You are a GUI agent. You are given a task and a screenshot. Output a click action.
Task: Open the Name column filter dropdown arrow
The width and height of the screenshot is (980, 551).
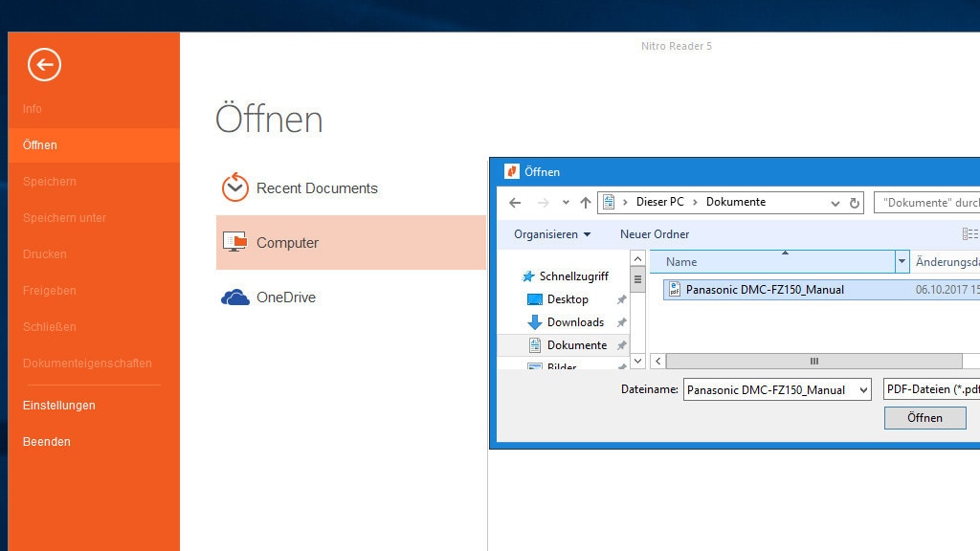click(902, 261)
